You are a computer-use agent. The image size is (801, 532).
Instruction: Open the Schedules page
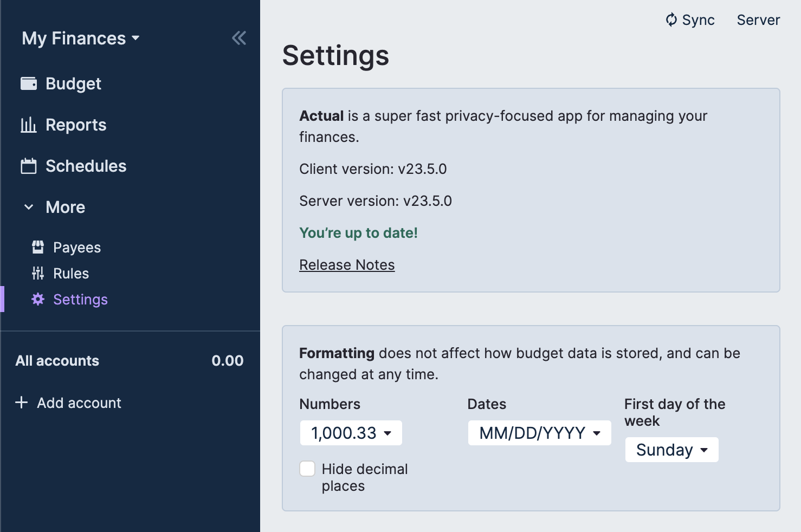86,166
